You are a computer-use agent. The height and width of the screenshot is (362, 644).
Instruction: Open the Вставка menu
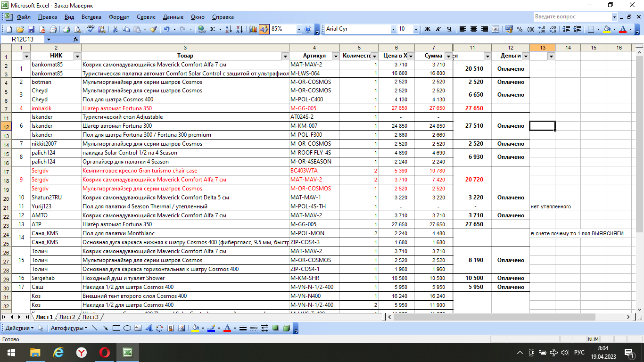click(x=91, y=17)
